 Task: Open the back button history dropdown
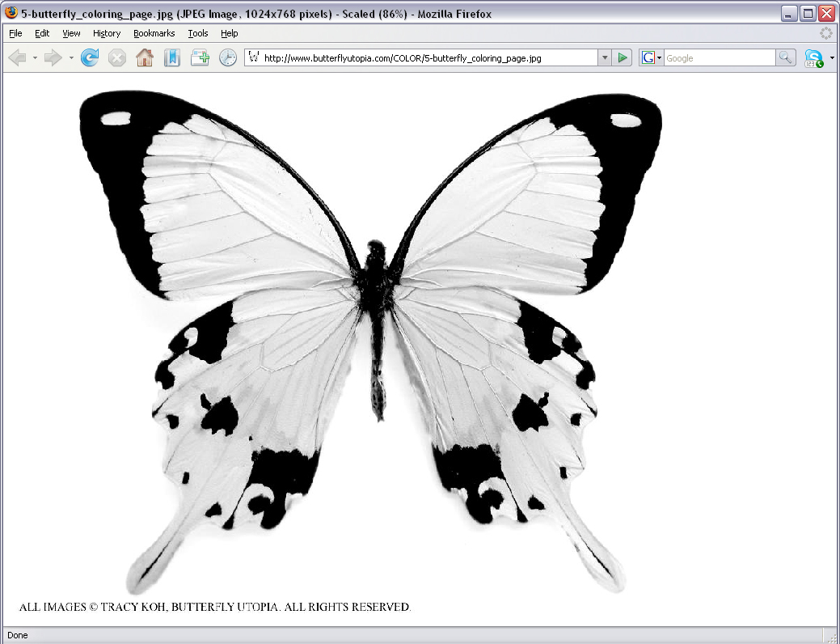pos(35,58)
